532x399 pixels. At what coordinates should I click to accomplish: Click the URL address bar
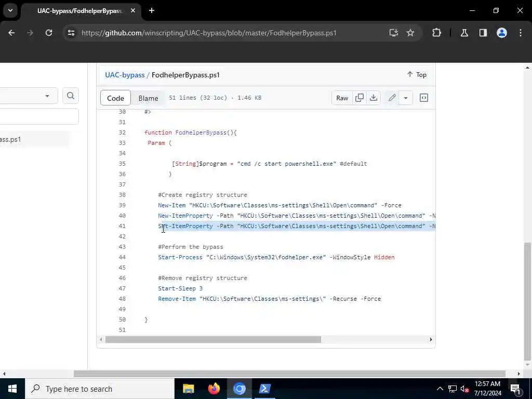coord(209,33)
